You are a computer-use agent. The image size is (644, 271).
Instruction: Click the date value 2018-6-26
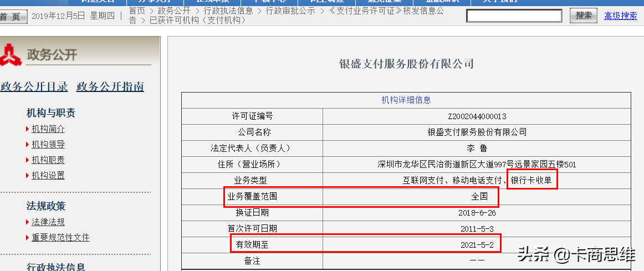click(x=477, y=213)
